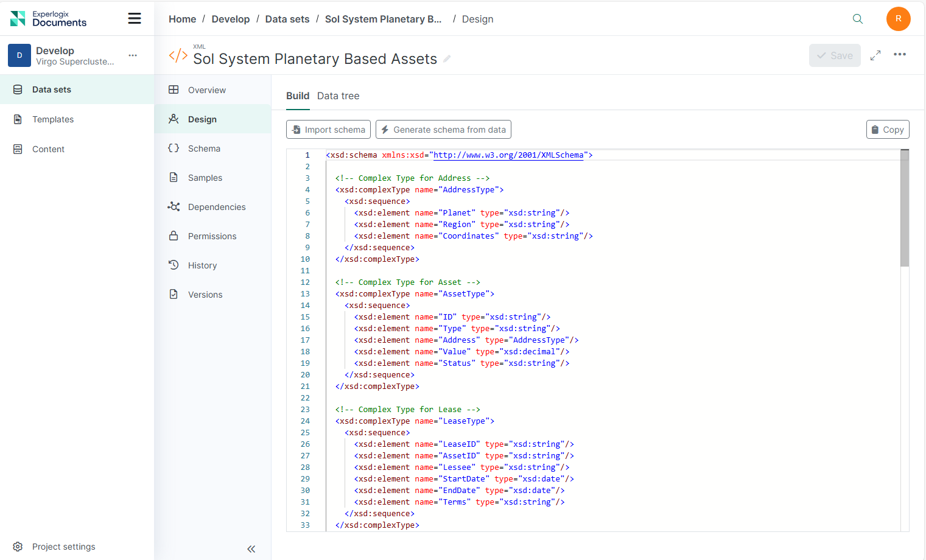The image size is (926, 560).
Task: Import schema from file
Action: 328,130
